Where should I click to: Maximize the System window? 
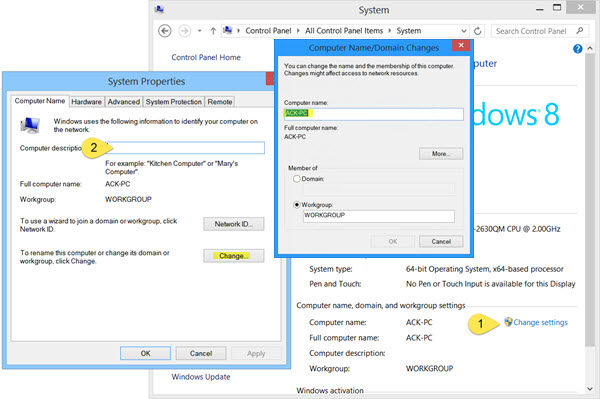pos(557,8)
